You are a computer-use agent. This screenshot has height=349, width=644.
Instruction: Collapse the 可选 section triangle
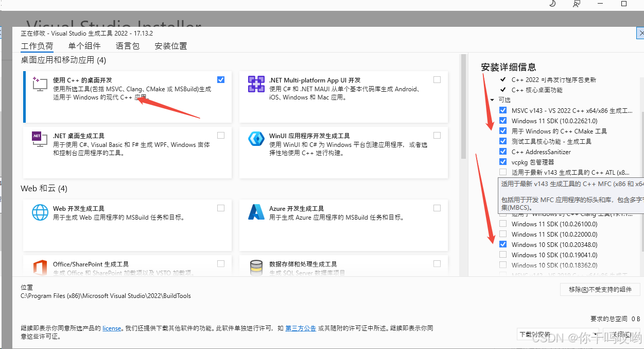coord(493,100)
